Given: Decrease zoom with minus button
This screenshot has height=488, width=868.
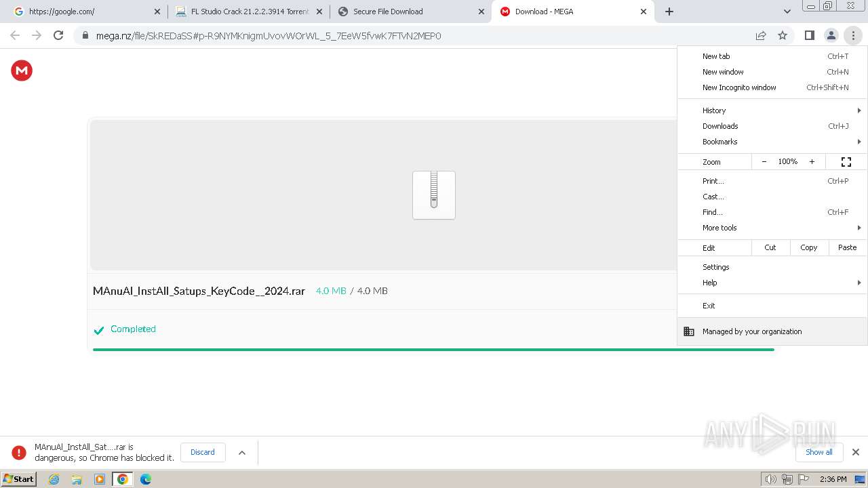Looking at the screenshot, I should tap(764, 161).
